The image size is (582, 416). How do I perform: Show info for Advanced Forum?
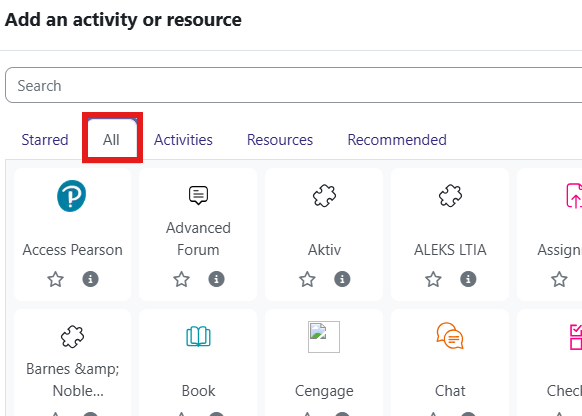[216, 279]
